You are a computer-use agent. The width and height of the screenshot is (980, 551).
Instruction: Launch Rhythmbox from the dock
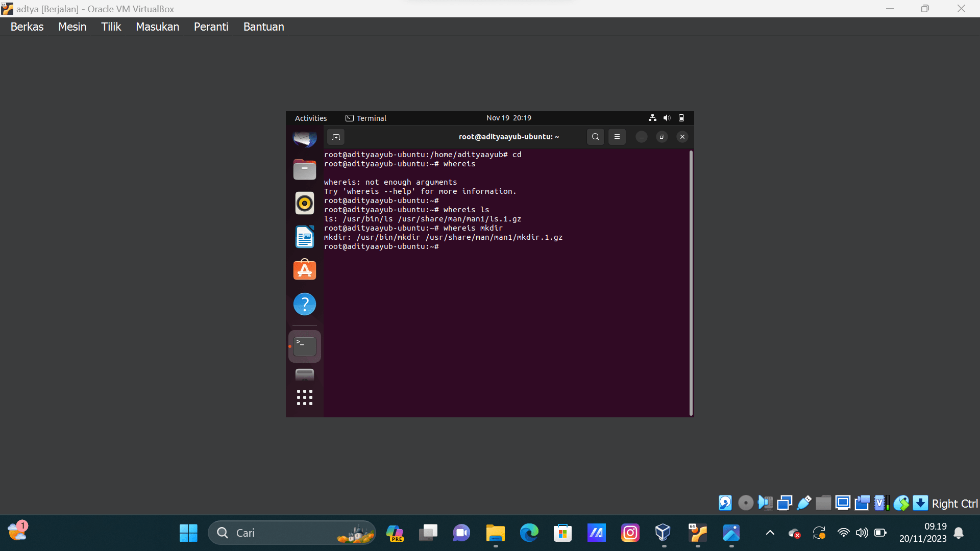coord(305,203)
